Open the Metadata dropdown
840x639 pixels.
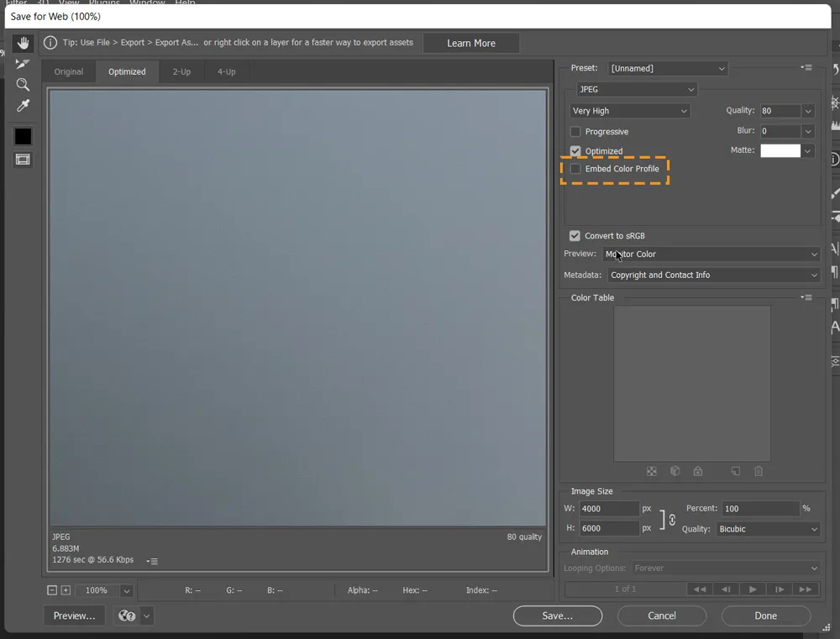coord(712,275)
